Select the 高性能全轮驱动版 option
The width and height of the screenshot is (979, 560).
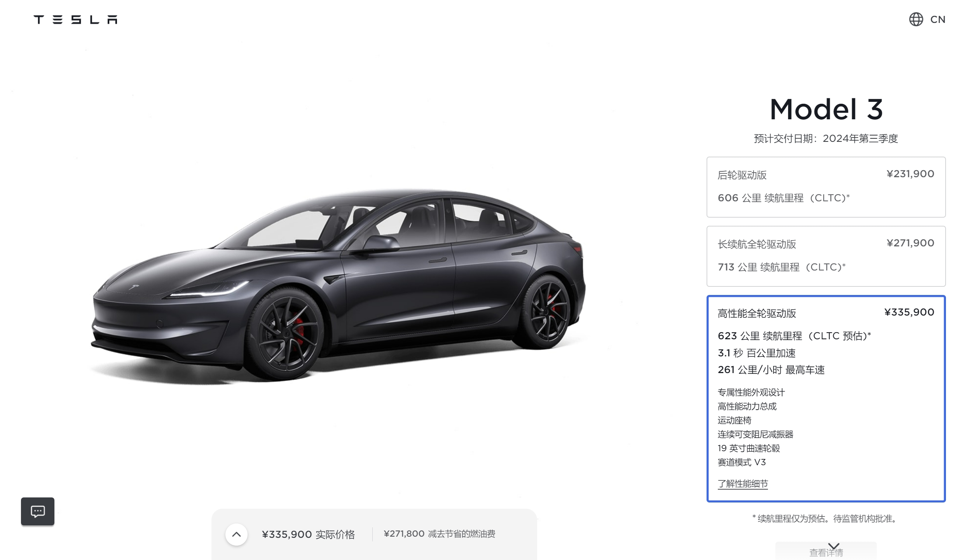click(x=826, y=399)
